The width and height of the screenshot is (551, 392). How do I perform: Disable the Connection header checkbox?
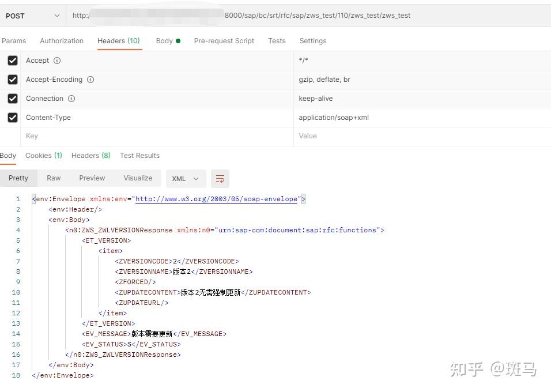(x=13, y=99)
